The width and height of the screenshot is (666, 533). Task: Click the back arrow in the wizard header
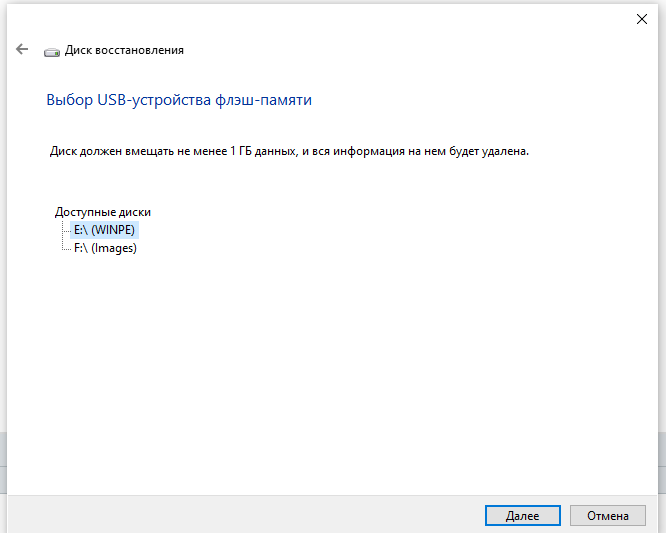(22, 49)
